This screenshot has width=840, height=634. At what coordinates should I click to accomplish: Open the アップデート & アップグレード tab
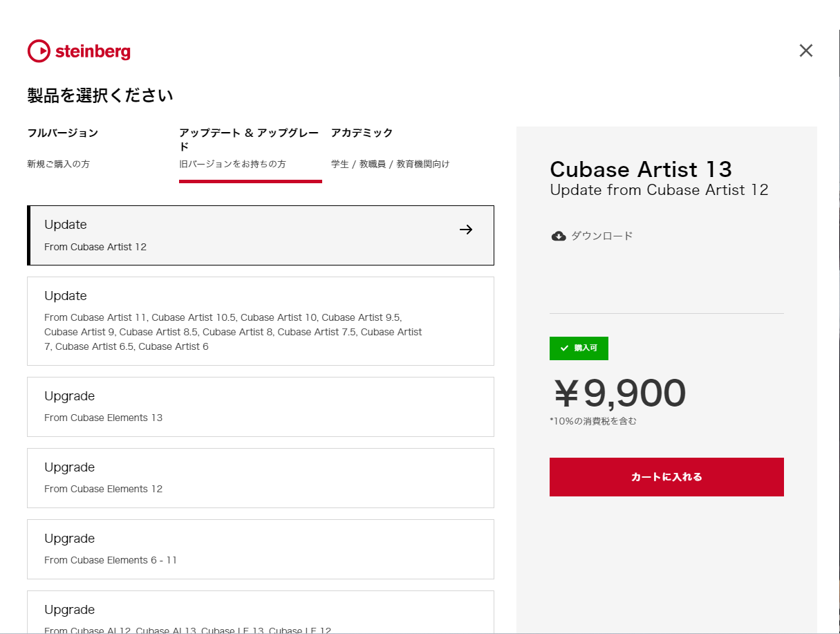(x=249, y=140)
